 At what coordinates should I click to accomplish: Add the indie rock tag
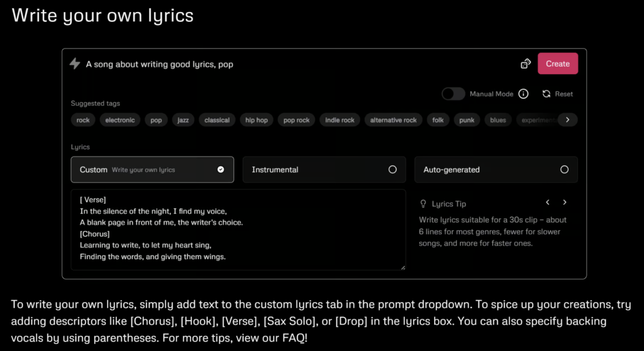pyautogui.click(x=340, y=120)
